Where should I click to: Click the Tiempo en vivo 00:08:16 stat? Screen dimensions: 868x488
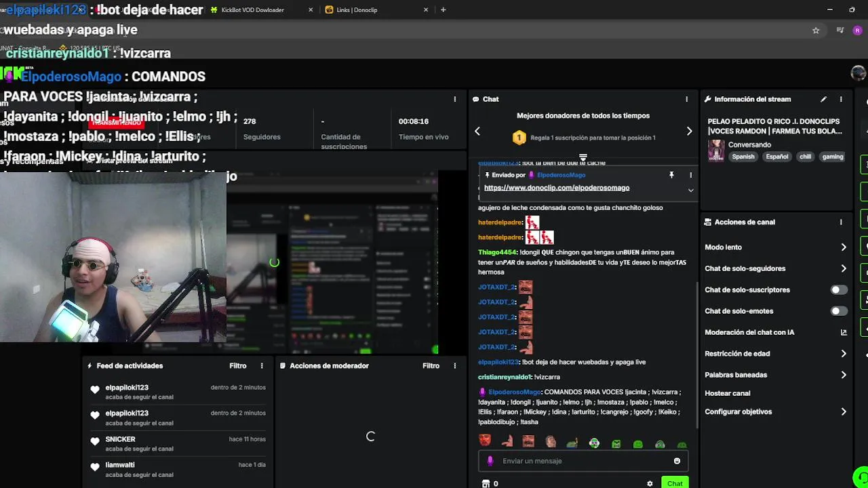pos(423,129)
